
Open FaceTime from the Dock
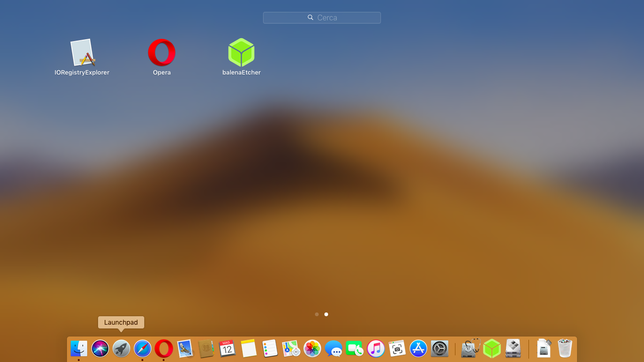(355, 348)
